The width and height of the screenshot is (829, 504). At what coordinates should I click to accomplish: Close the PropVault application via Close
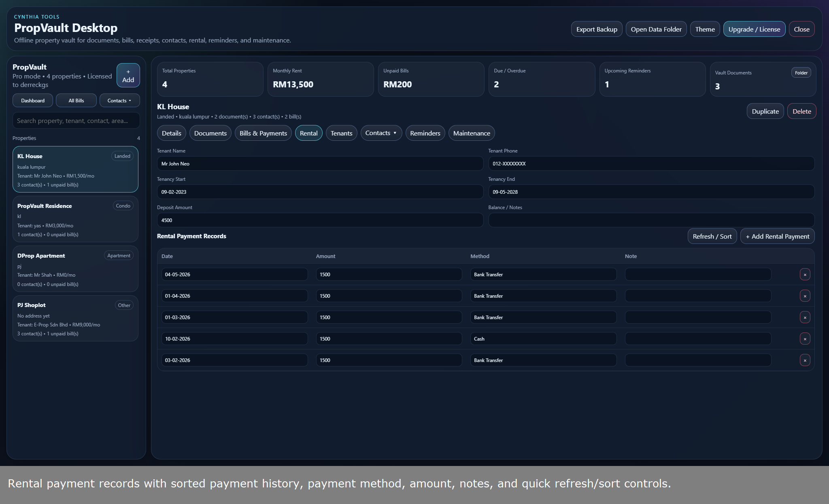click(801, 29)
